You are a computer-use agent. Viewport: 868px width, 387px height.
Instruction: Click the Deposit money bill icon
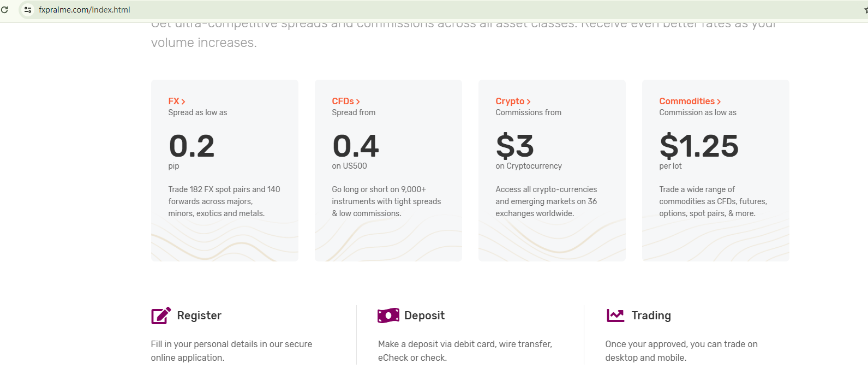(x=388, y=315)
